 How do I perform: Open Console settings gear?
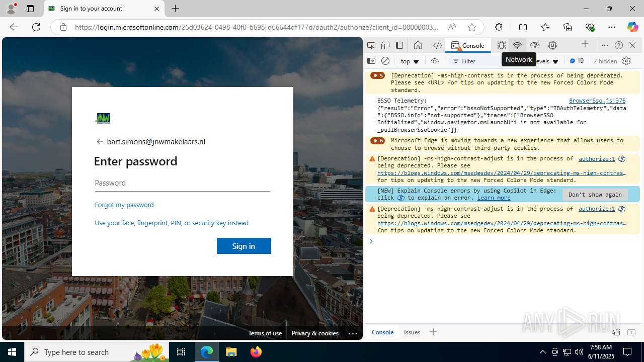coord(626,61)
